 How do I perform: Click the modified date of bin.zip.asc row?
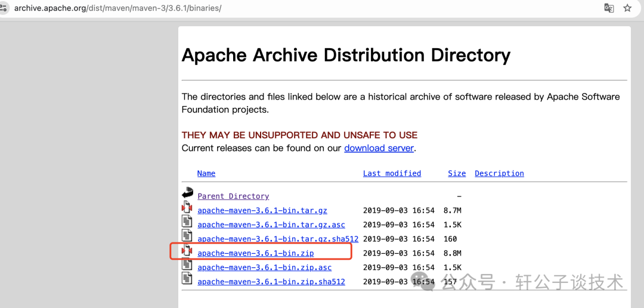pyautogui.click(x=399, y=267)
